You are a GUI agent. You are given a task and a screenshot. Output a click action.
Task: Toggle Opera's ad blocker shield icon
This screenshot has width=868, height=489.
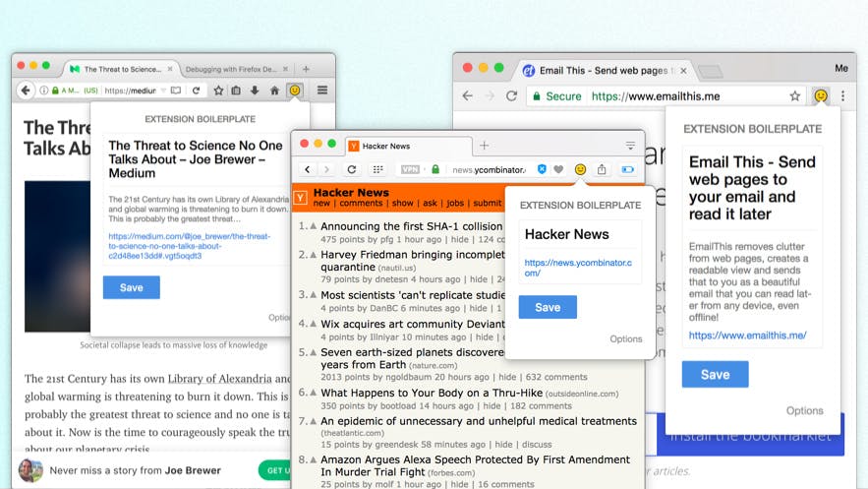pos(542,169)
